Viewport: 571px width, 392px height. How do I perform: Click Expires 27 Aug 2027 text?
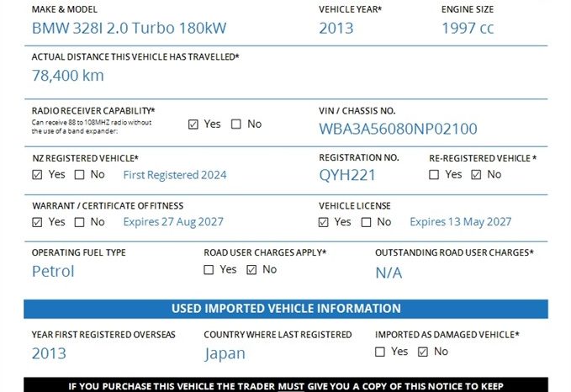pos(173,222)
